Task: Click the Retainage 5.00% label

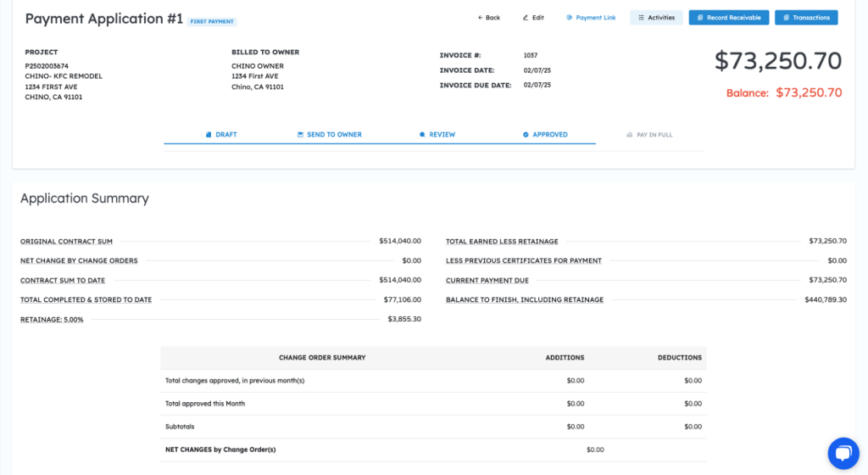Action: (52, 320)
